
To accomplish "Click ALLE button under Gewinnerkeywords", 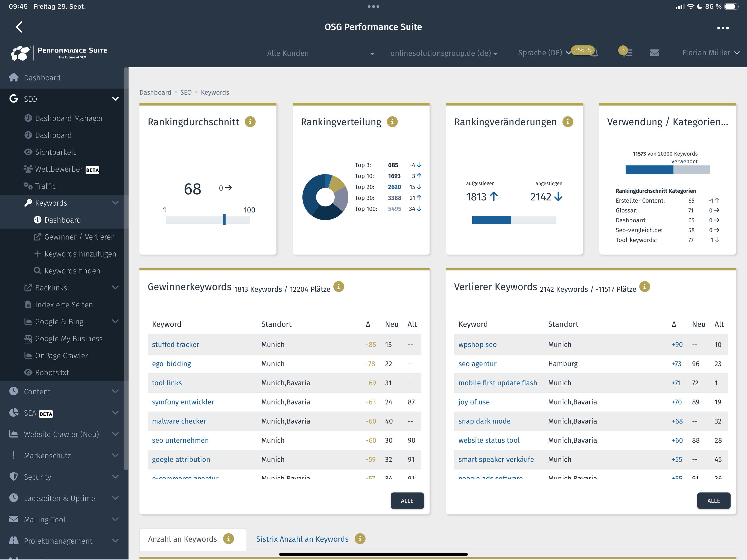I will click(x=407, y=501).
